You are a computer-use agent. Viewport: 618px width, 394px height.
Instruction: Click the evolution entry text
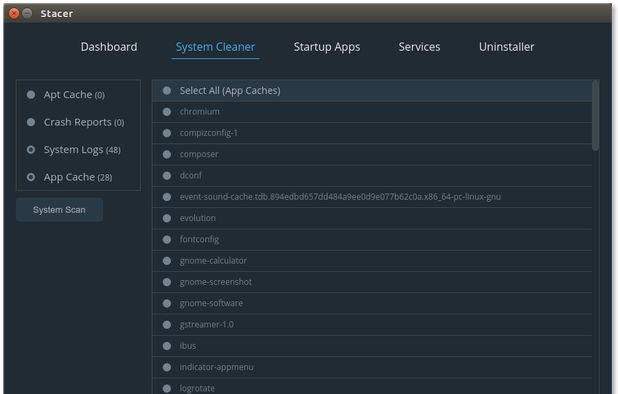(197, 218)
